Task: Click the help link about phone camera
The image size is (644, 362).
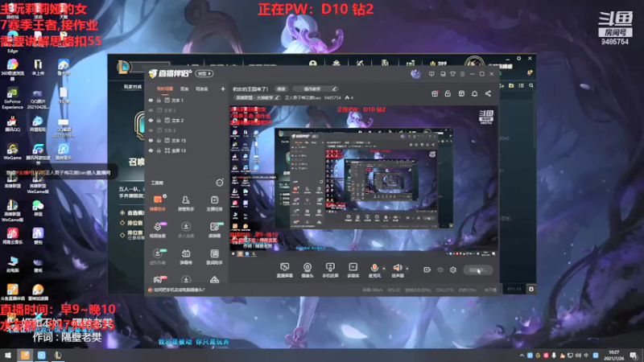Action: tap(180, 290)
